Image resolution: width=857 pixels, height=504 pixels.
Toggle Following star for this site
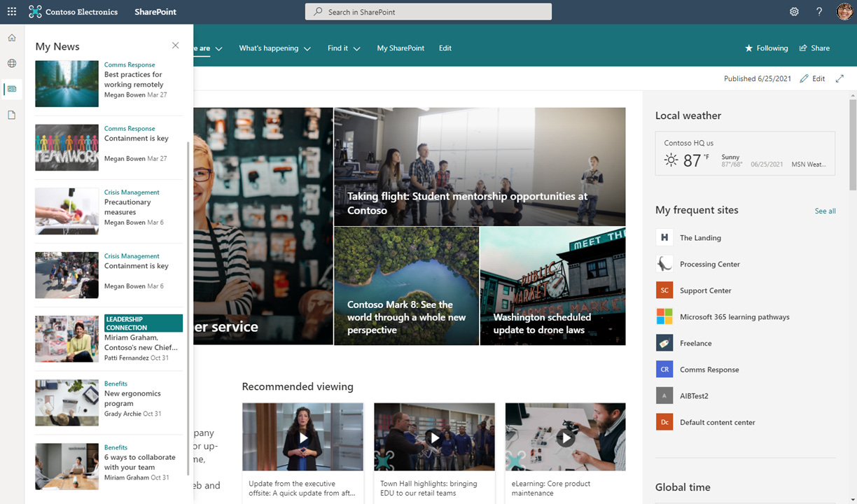[766, 48]
